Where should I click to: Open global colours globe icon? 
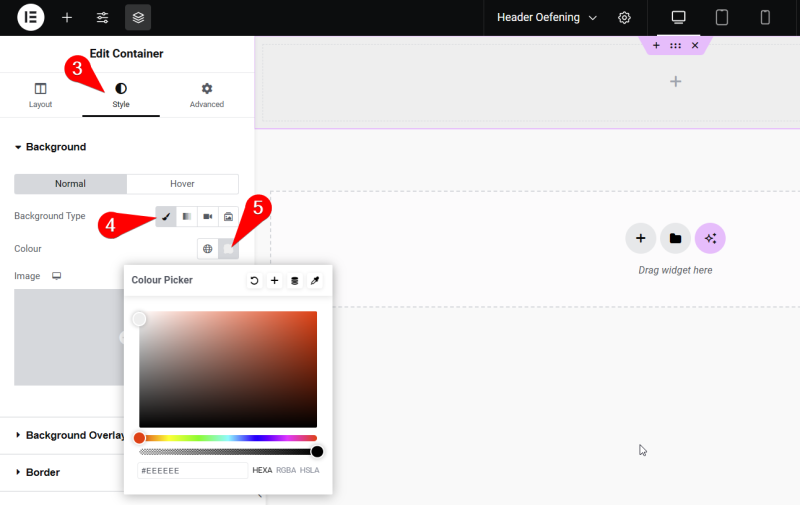[x=208, y=249]
